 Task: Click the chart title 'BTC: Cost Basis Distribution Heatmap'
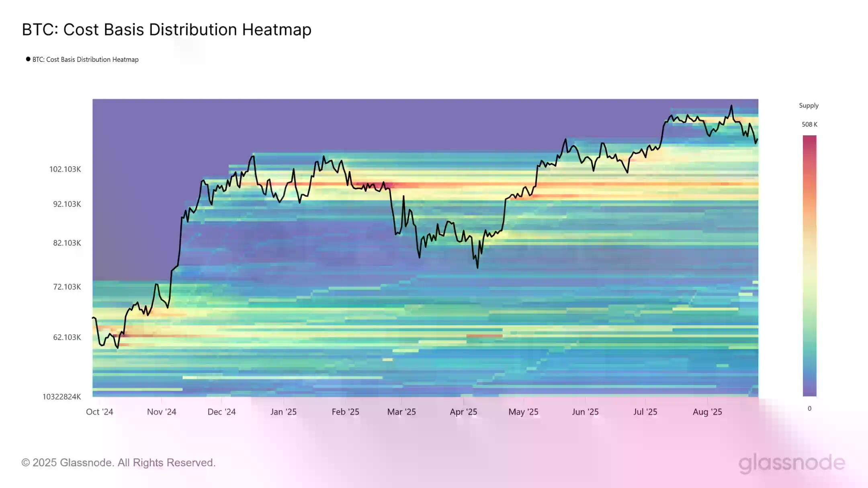(166, 30)
